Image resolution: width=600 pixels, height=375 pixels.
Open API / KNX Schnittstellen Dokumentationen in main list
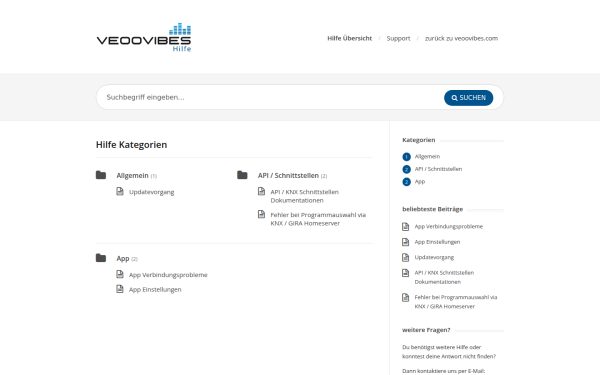click(305, 196)
